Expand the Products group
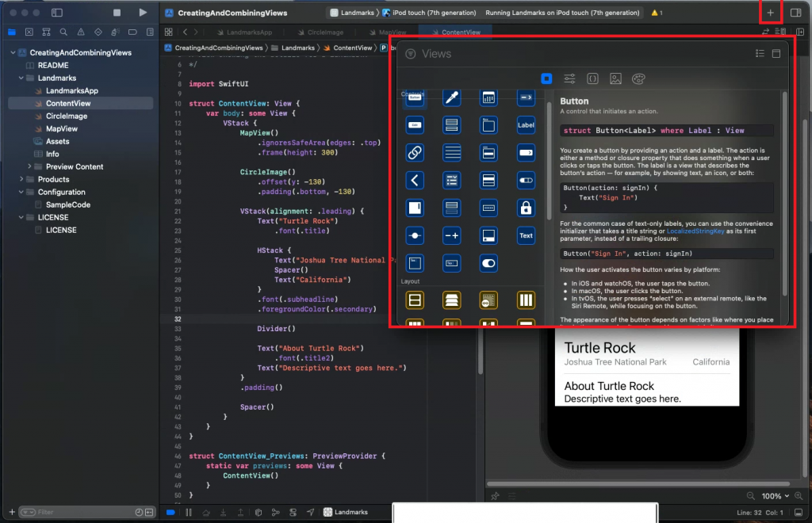The width and height of the screenshot is (812, 523). pyautogui.click(x=21, y=179)
